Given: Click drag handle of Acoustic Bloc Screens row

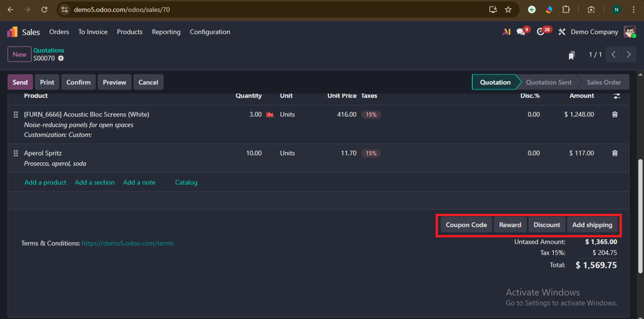Looking at the screenshot, I should point(15,115).
